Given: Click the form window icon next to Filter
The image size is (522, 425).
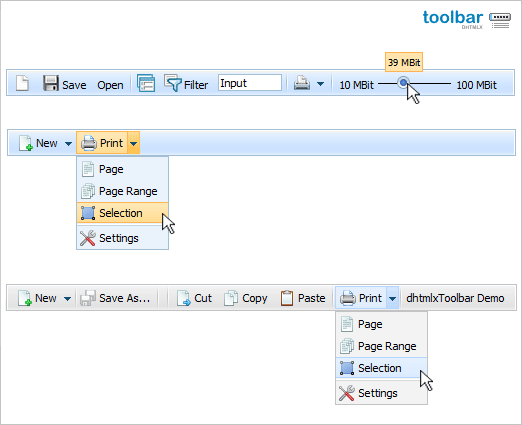Looking at the screenshot, I should pyautogui.click(x=146, y=83).
